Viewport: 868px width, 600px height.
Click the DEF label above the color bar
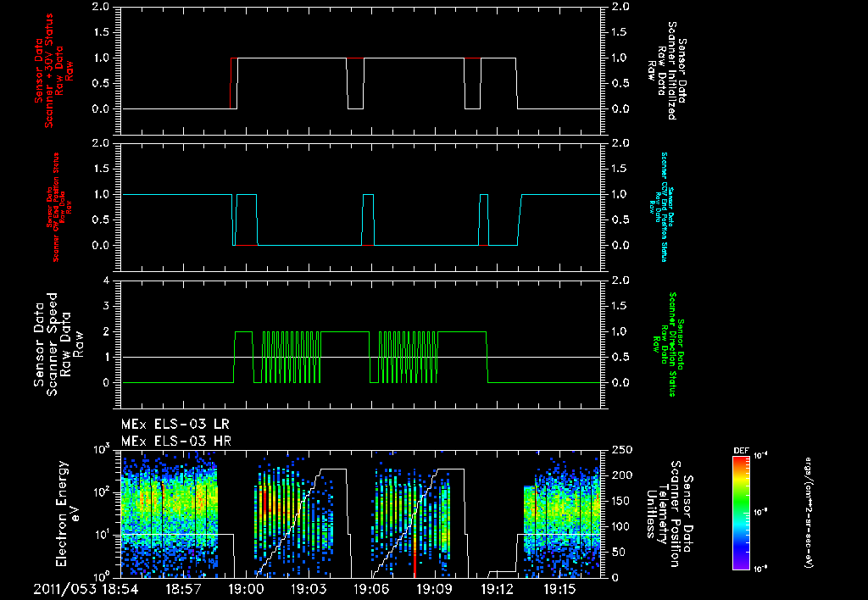[x=741, y=451]
